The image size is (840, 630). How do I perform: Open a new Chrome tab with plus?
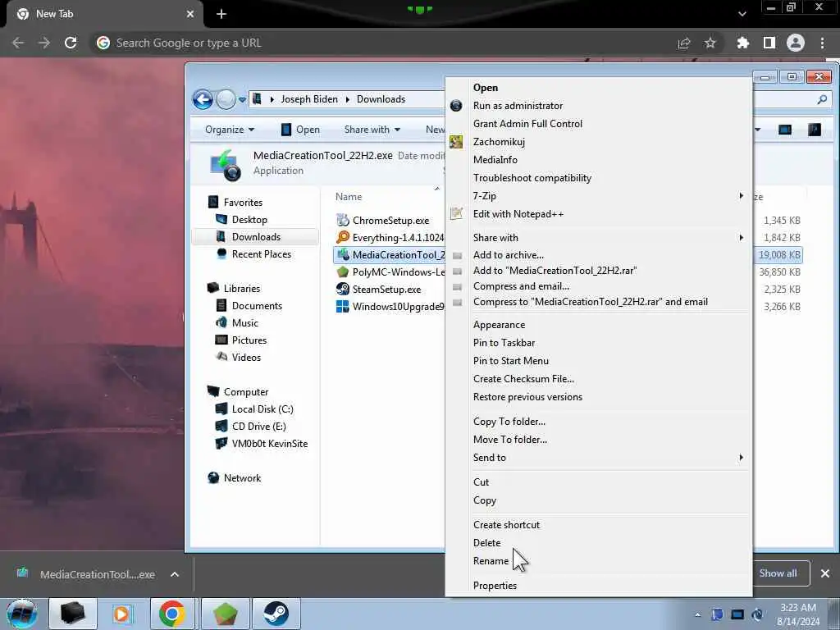click(x=221, y=15)
